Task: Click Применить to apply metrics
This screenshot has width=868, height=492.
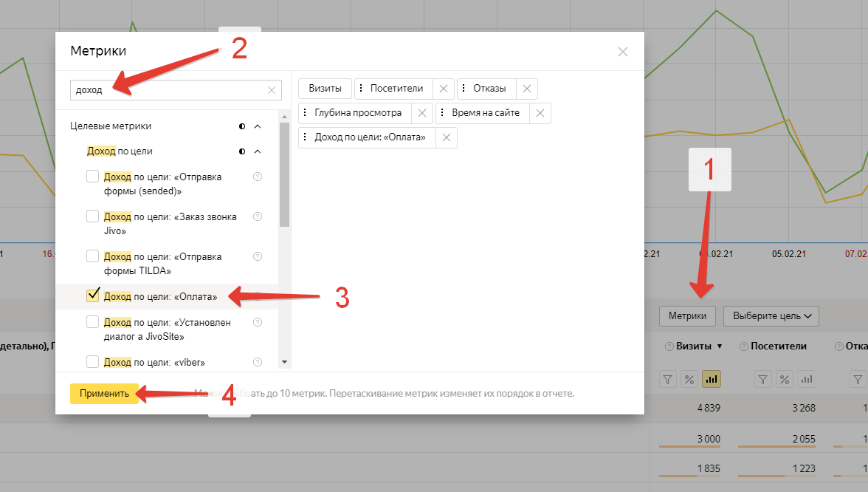Action: [x=104, y=393]
